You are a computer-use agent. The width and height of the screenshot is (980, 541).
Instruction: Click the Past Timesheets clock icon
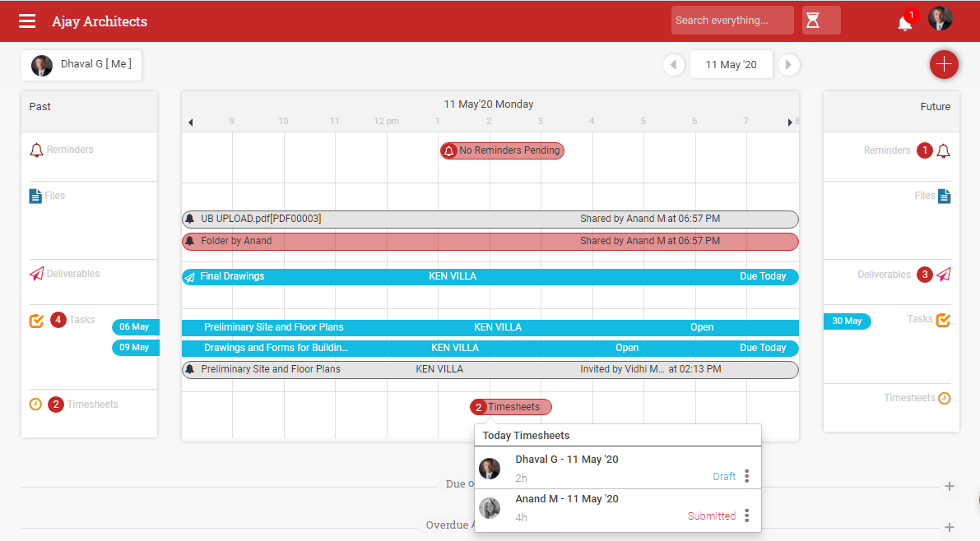pyautogui.click(x=36, y=405)
